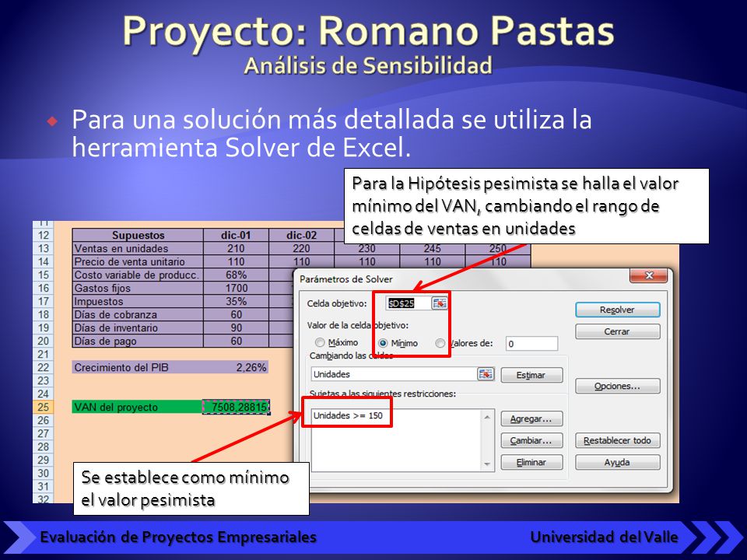Select Gastos fijos value 1700

(x=236, y=288)
